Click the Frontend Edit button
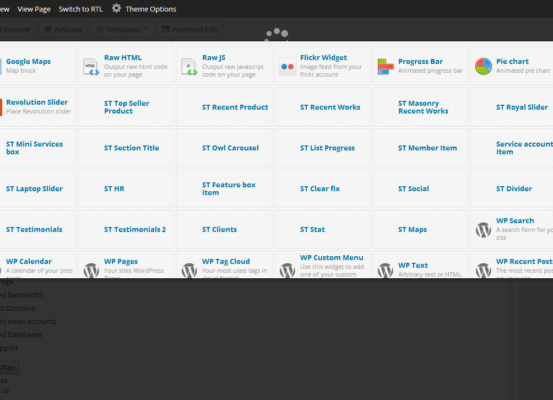The image size is (553, 400). click(x=190, y=29)
